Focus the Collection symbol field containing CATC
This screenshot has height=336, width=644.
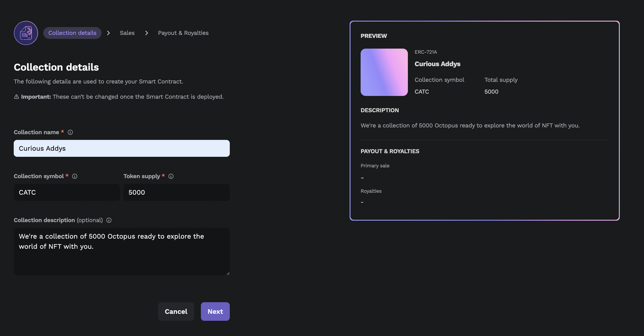tap(67, 192)
